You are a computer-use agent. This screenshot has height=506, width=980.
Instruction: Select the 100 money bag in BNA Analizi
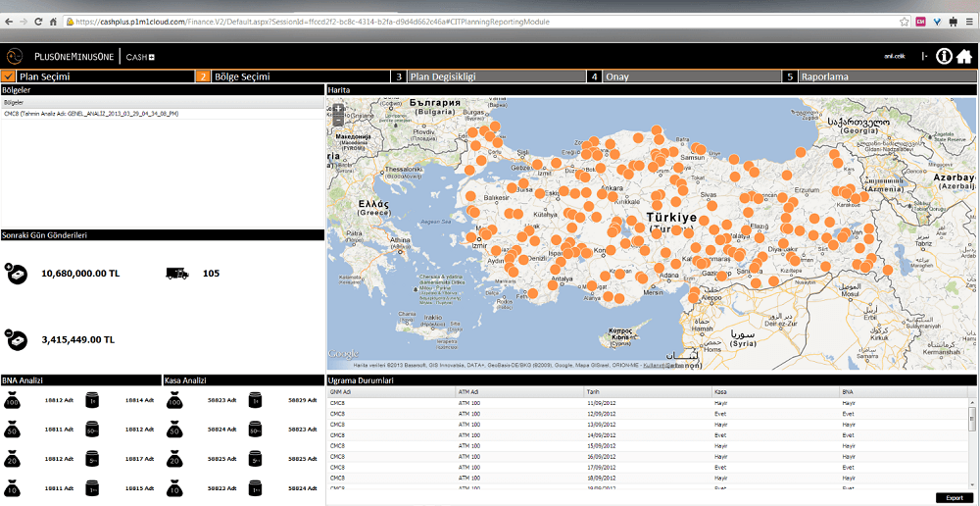tap(12, 400)
